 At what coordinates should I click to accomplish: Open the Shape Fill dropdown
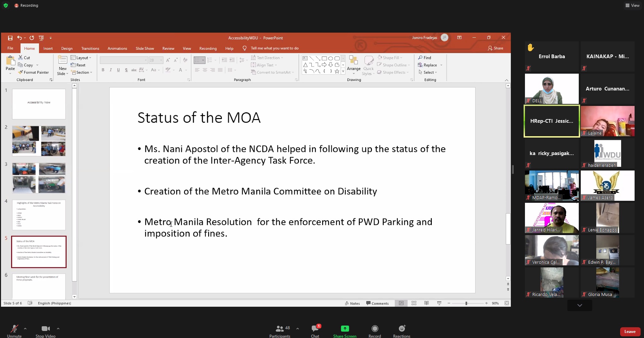[390, 58]
